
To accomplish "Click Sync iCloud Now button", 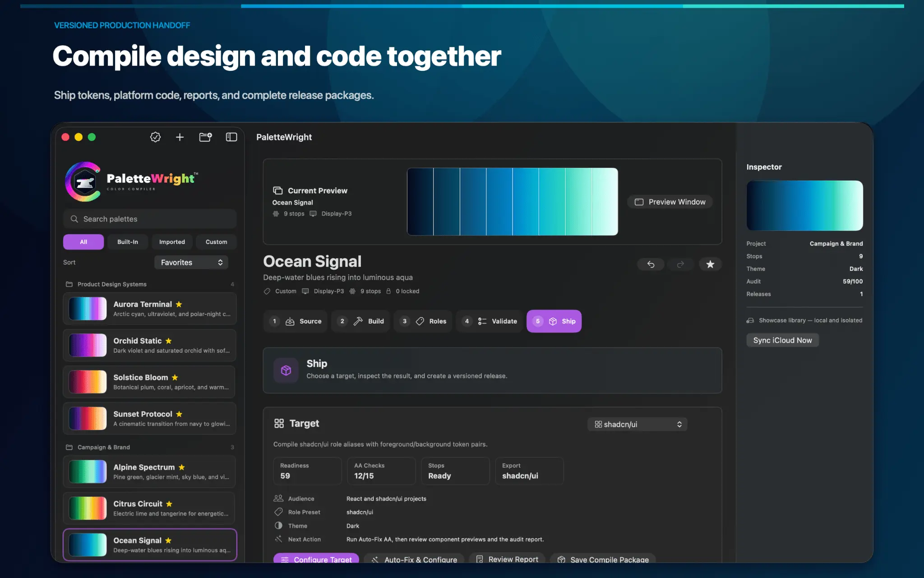I will click(x=782, y=340).
